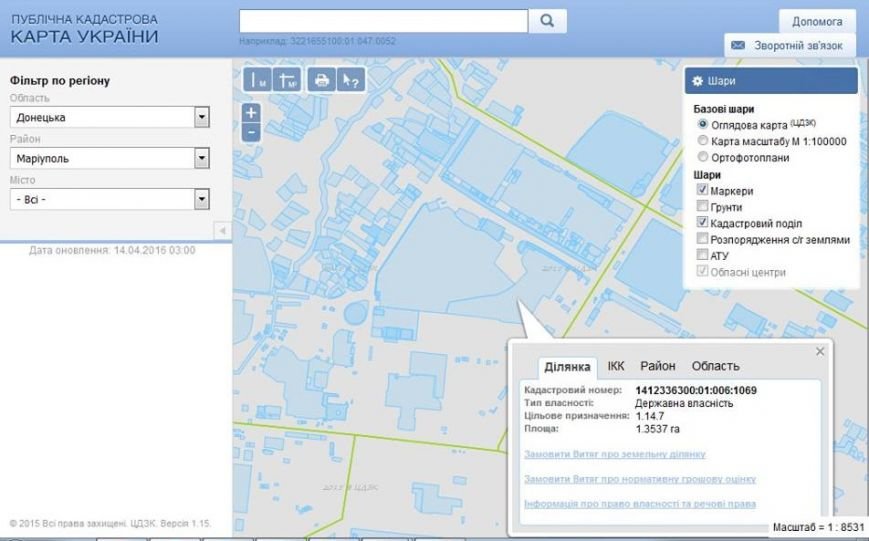Select Ортофотоплани base layer

click(703, 156)
